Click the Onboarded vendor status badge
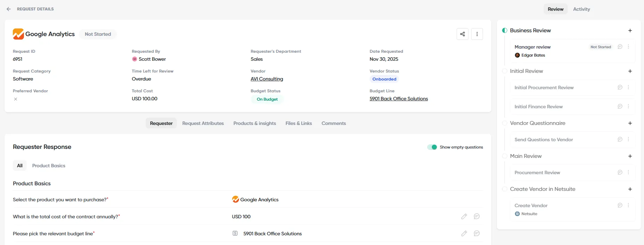Screen dimensions: 644x245 [384, 79]
